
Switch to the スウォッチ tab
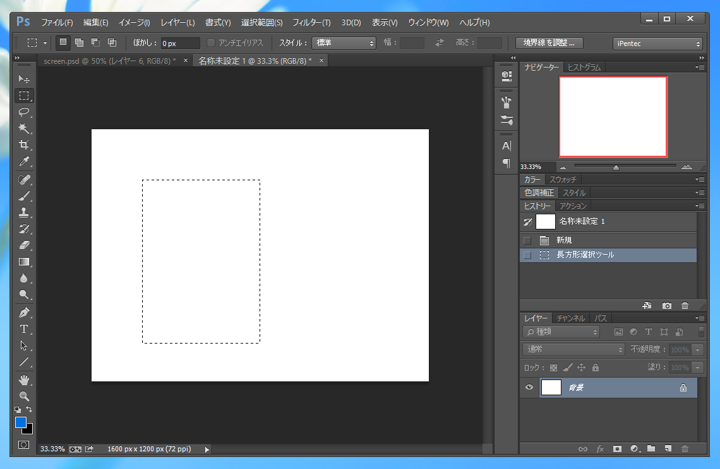563,180
